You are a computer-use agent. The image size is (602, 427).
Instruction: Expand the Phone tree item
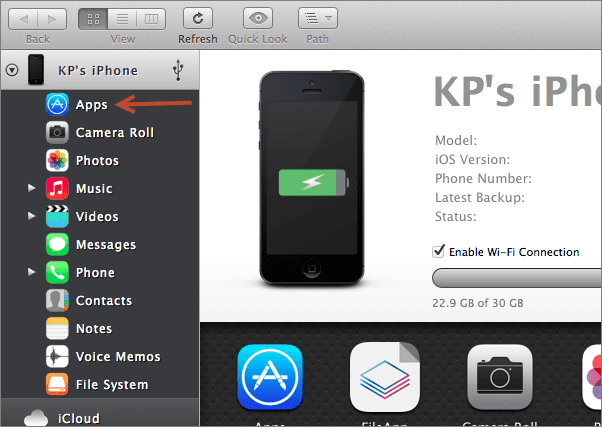click(31, 272)
